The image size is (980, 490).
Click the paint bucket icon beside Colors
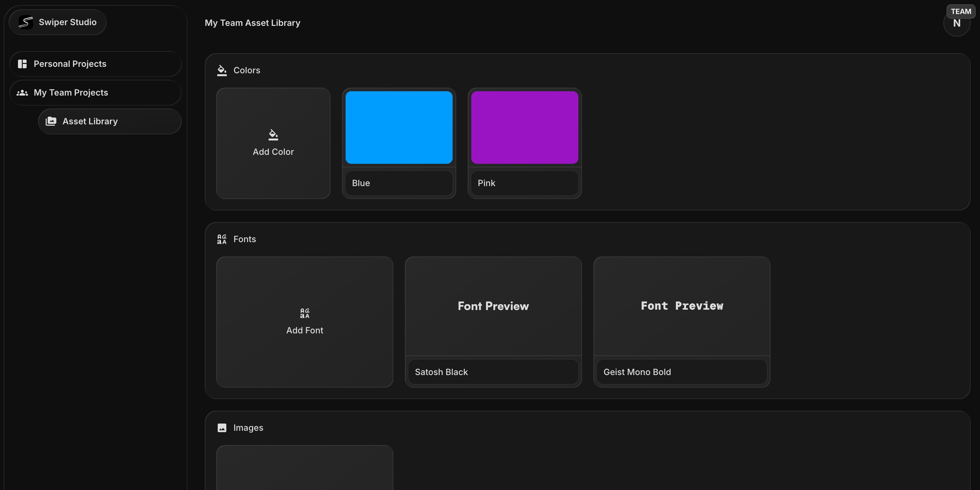222,70
